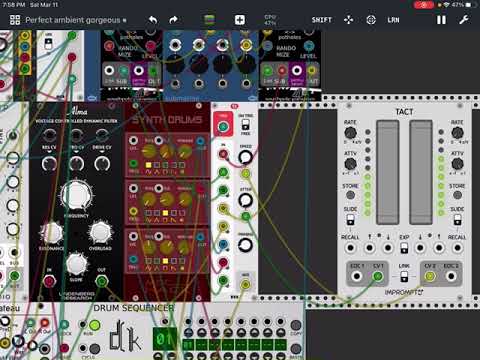480x360 pixels.
Task: Click the Drum Sequencer green RUN button
Action: [94, 324]
